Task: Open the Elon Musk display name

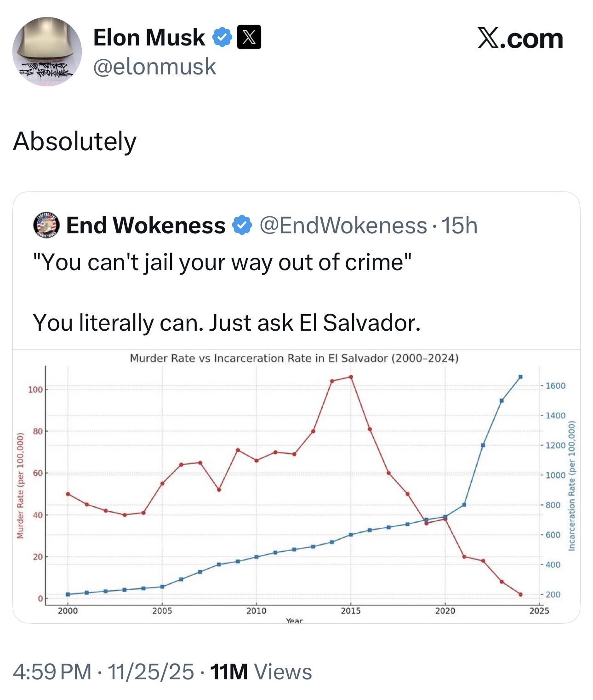Action: pos(149,37)
